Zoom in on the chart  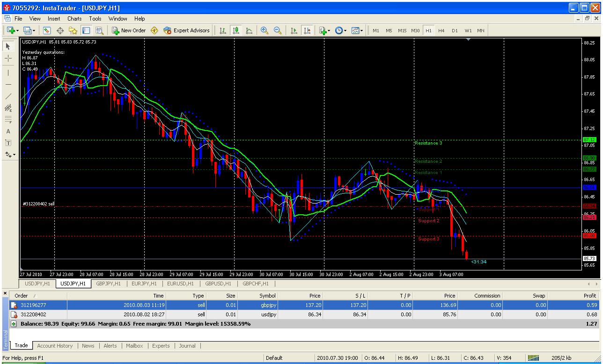[265, 30]
